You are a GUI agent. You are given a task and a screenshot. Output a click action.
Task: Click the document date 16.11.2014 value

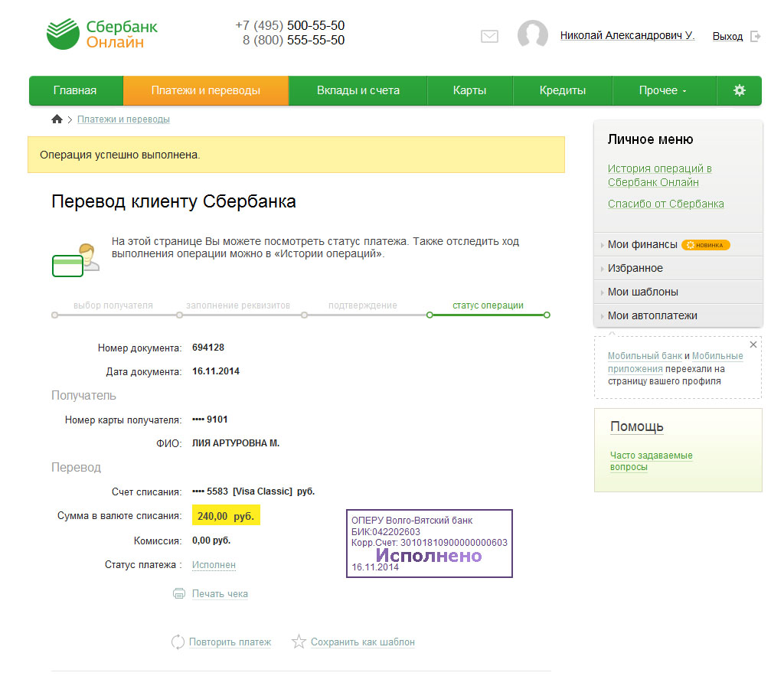click(x=215, y=371)
